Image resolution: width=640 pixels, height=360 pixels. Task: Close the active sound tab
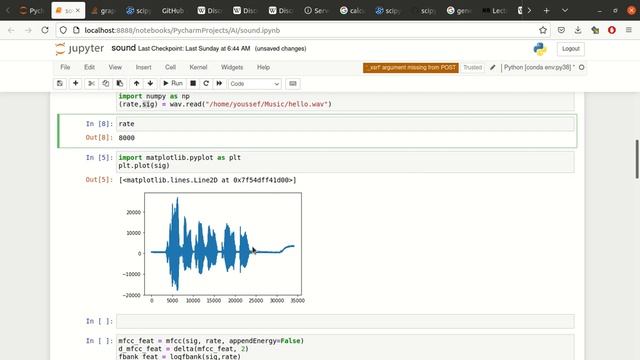pos(78,11)
